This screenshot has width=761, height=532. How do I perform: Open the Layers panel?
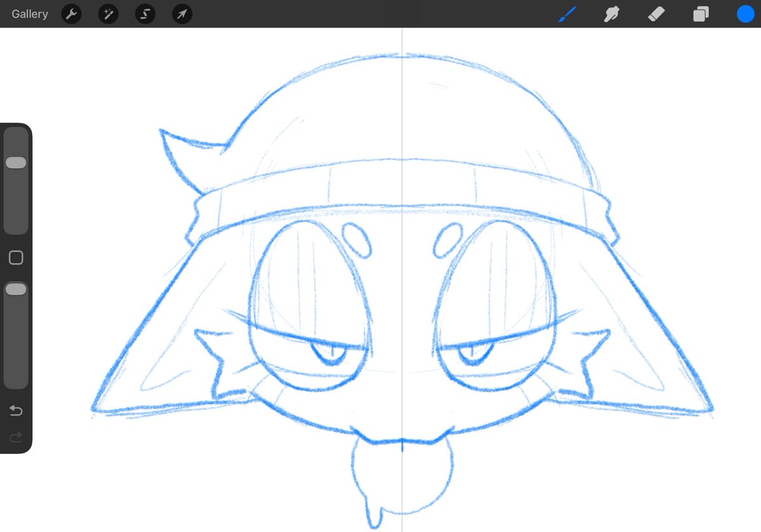click(701, 14)
